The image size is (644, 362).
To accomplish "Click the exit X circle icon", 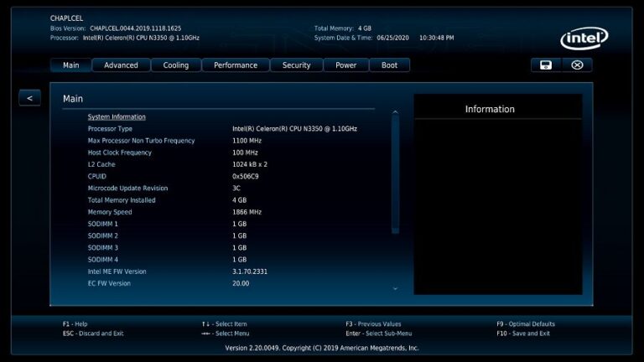I will (x=577, y=65).
